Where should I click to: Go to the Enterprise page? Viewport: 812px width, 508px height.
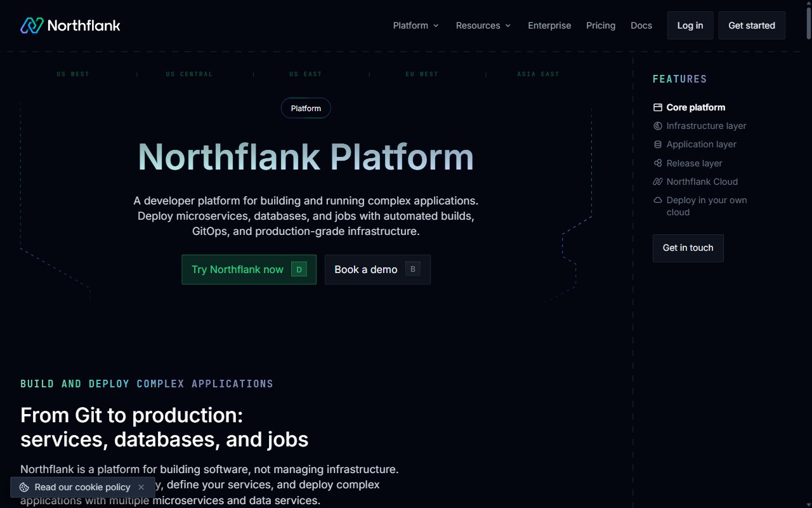coord(549,25)
